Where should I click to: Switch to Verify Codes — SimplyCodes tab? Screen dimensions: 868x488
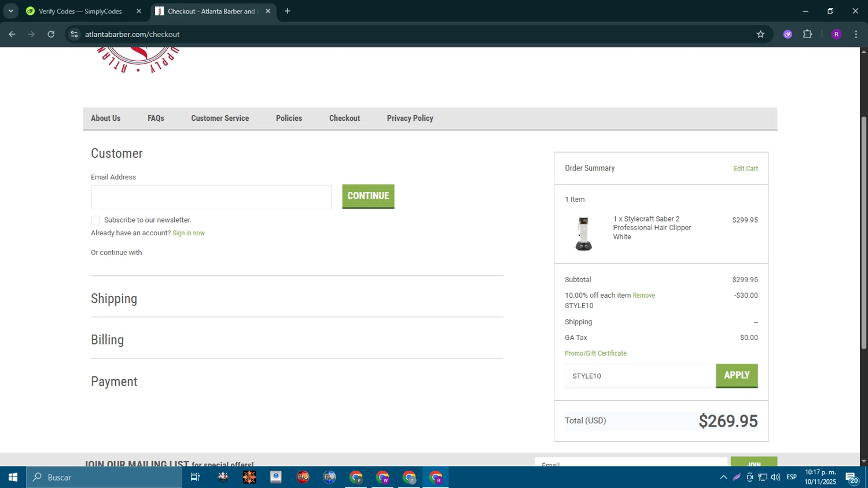coord(80,11)
